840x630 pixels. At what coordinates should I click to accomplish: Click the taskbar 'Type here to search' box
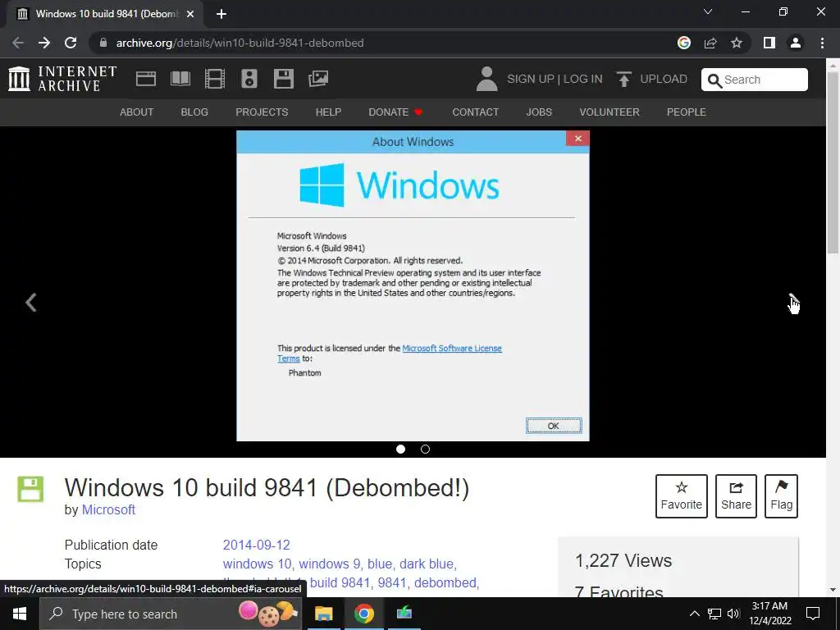click(171, 614)
